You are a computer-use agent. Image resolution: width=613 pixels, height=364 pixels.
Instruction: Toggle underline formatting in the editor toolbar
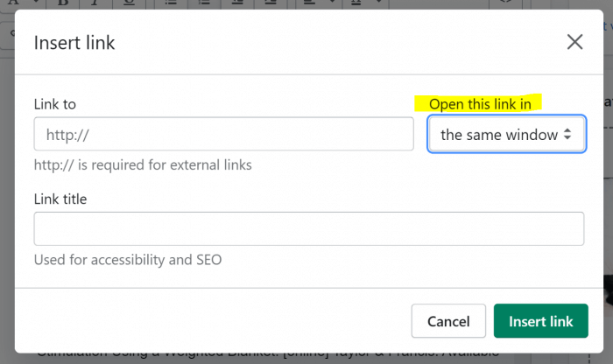[129, 3]
